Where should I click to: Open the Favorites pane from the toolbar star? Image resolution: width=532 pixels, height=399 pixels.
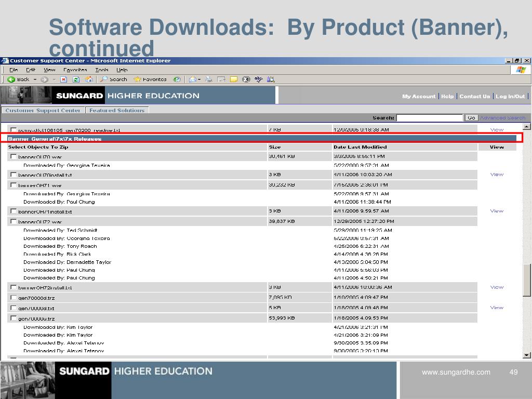(150, 79)
